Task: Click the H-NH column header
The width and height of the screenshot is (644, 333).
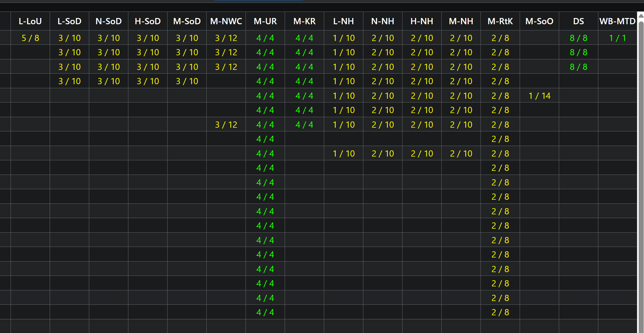Action: (x=422, y=21)
